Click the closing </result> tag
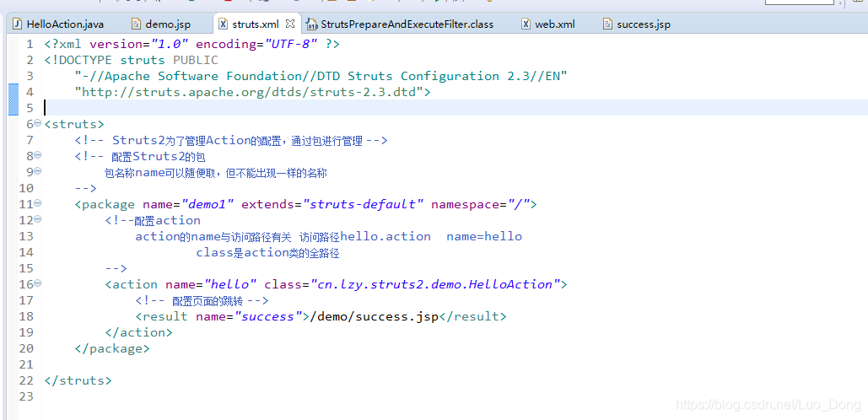This screenshot has height=420, width=868. coord(472,316)
